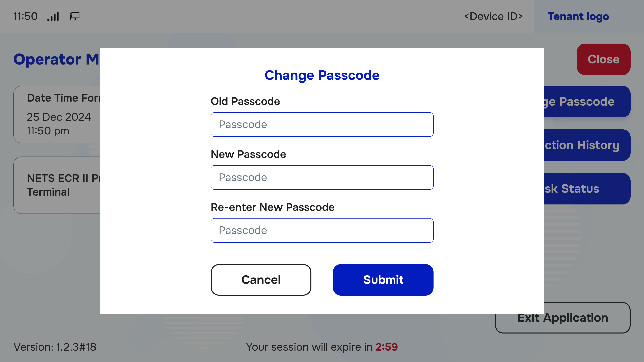Click the <Device ID> label in the header

493,16
